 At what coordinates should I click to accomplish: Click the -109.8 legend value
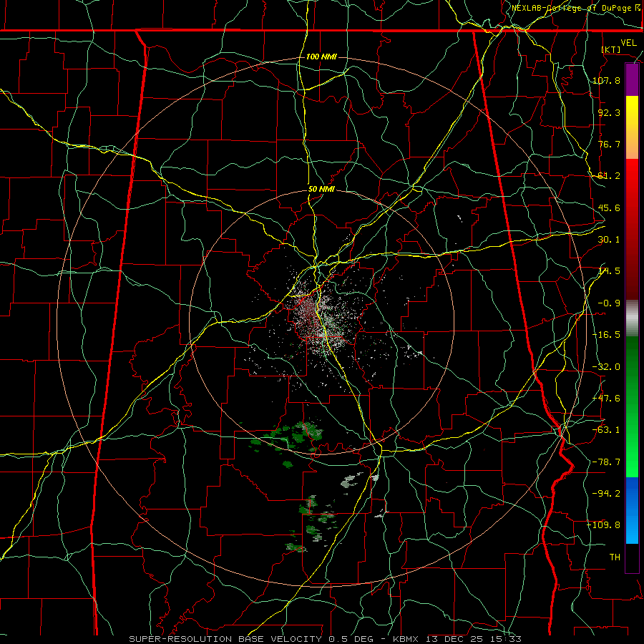(x=604, y=525)
